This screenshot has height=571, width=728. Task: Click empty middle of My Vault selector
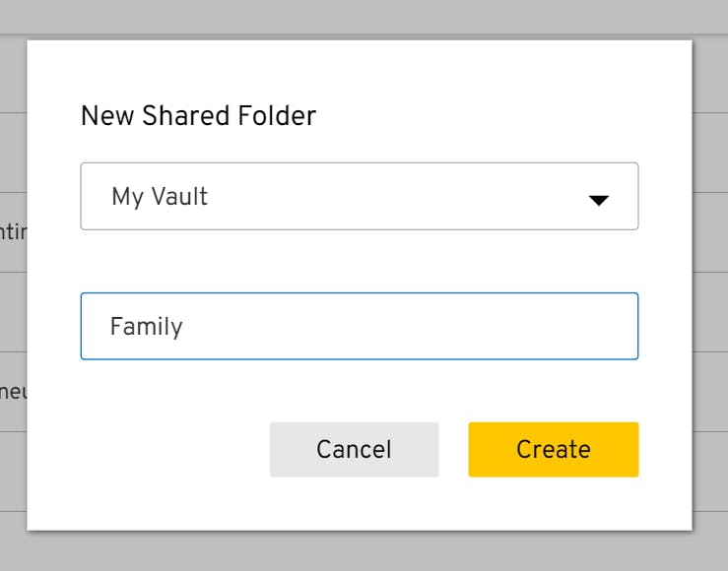[394, 197]
